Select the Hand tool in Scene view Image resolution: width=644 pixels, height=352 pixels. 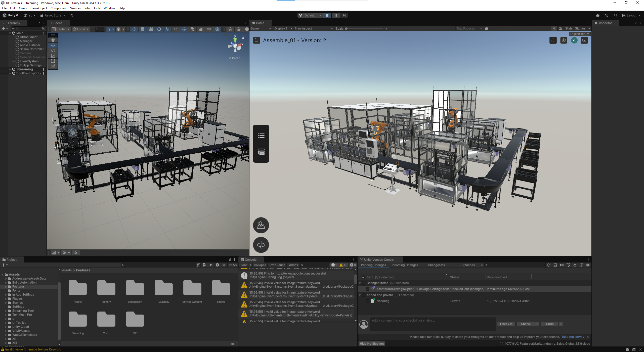(x=53, y=40)
